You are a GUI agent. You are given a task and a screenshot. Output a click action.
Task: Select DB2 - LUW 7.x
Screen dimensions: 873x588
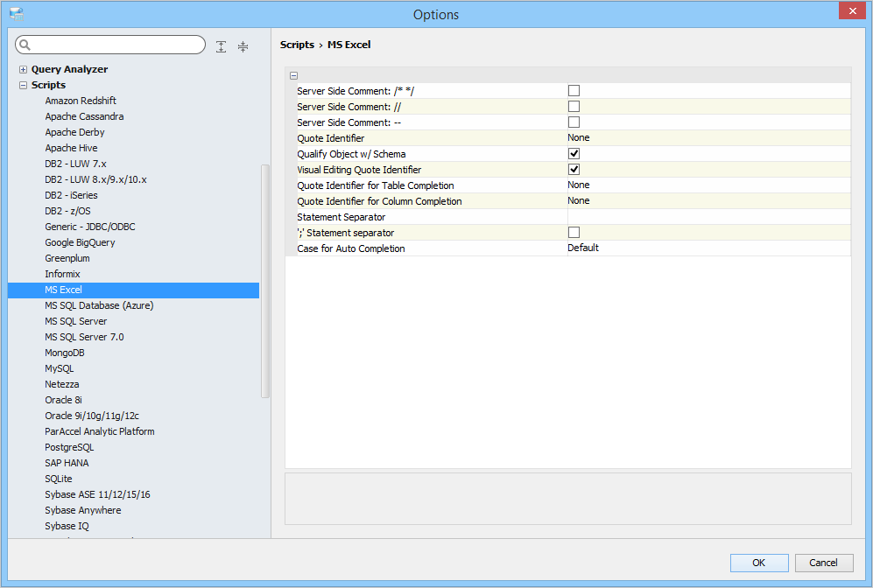click(75, 164)
